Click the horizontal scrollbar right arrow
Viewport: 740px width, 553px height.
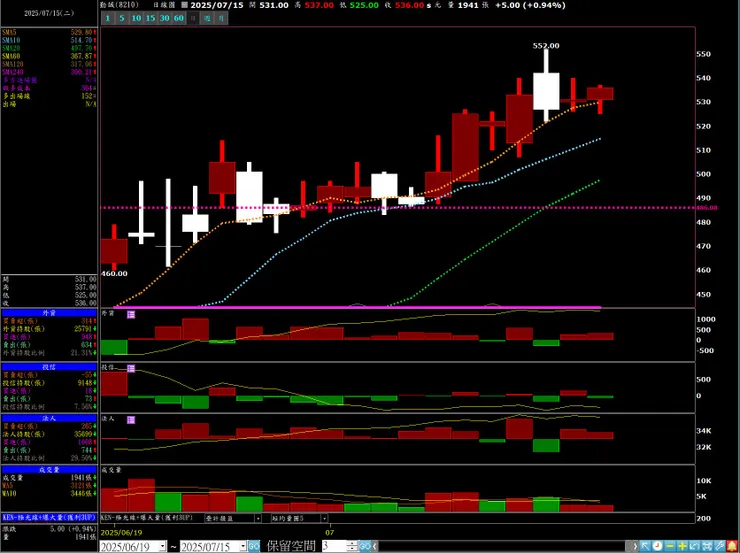(x=635, y=546)
